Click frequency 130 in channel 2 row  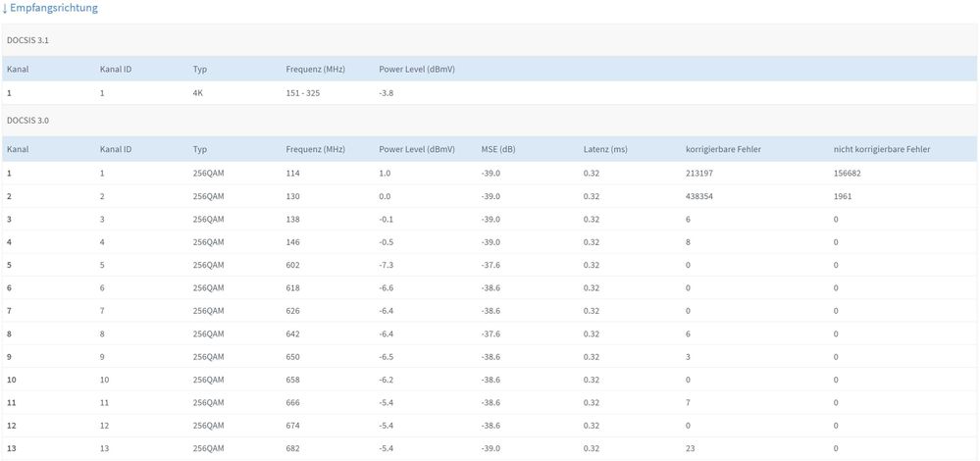293,196
